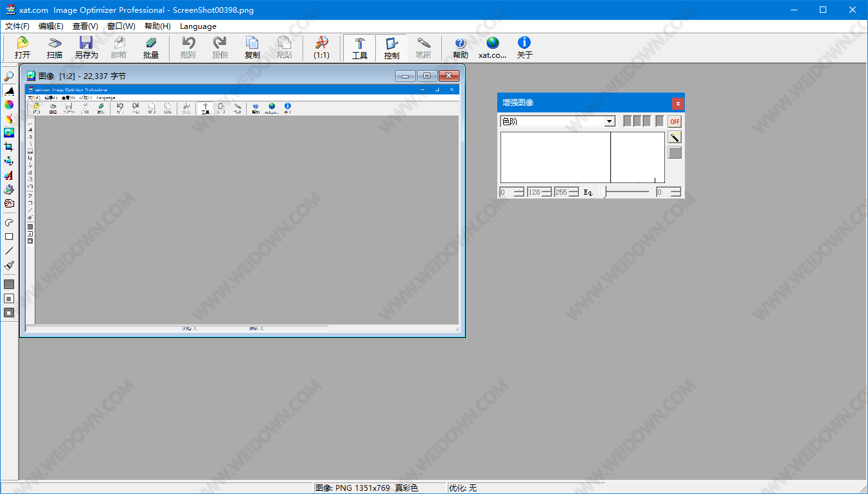Open the 文件(F) menu

(x=17, y=26)
